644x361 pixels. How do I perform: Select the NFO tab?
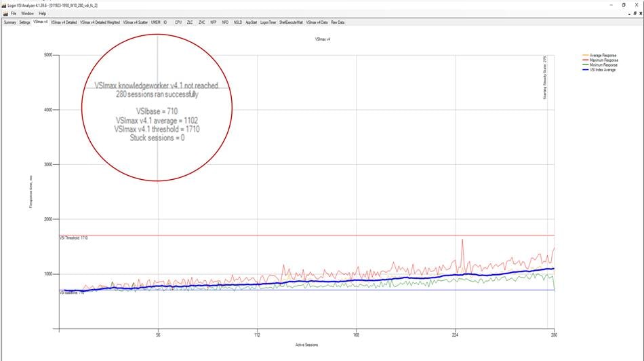225,22
